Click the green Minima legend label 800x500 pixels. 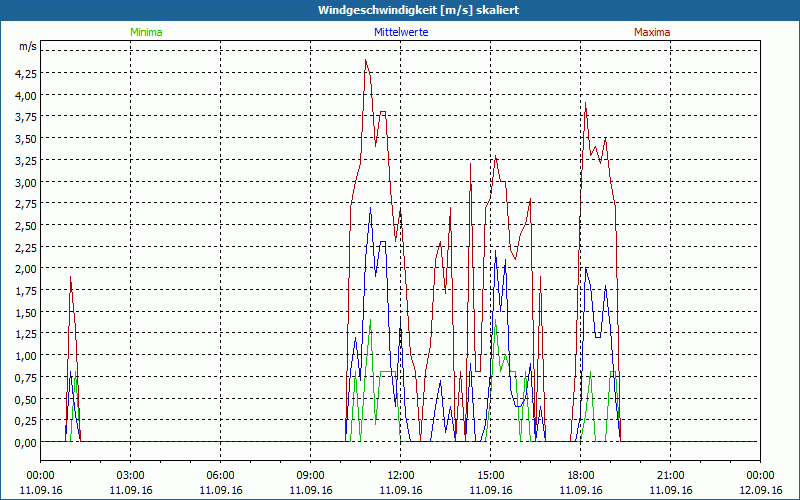pyautogui.click(x=146, y=32)
